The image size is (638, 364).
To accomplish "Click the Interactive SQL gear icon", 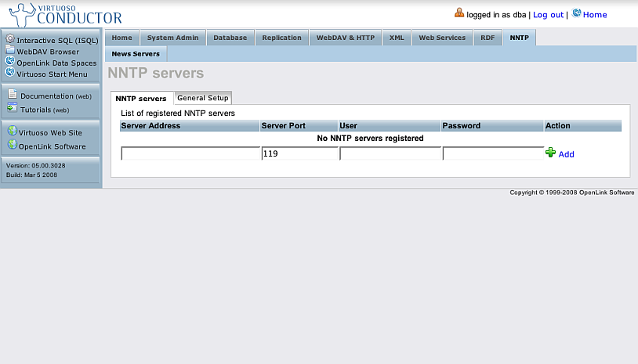I will (10, 39).
